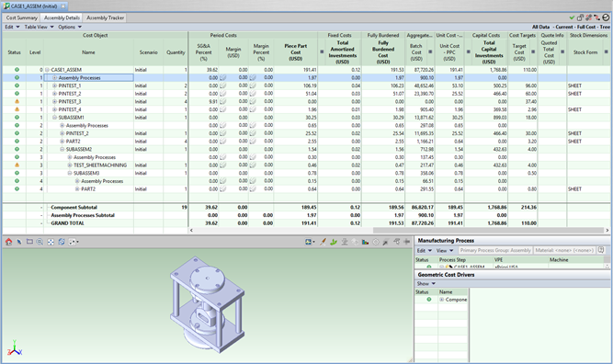Click the zoom magnifier icon in viewer toolbar
This screenshot has width=613, height=364.
click(x=40, y=242)
